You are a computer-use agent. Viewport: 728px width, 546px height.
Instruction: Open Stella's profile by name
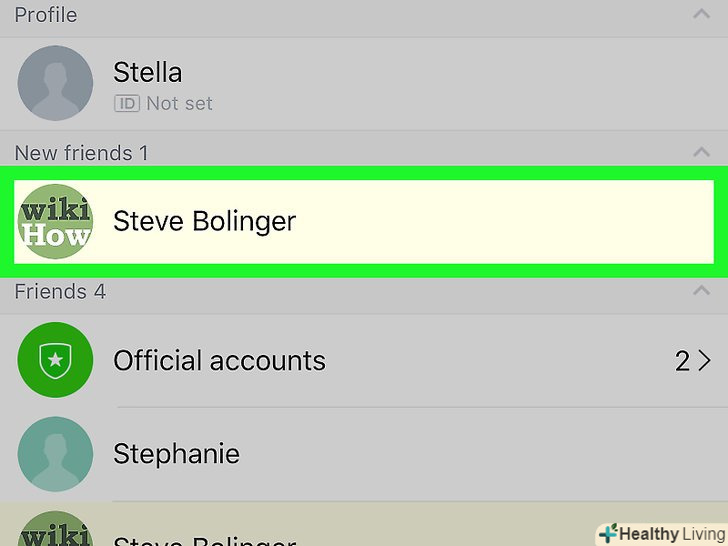coord(147,72)
